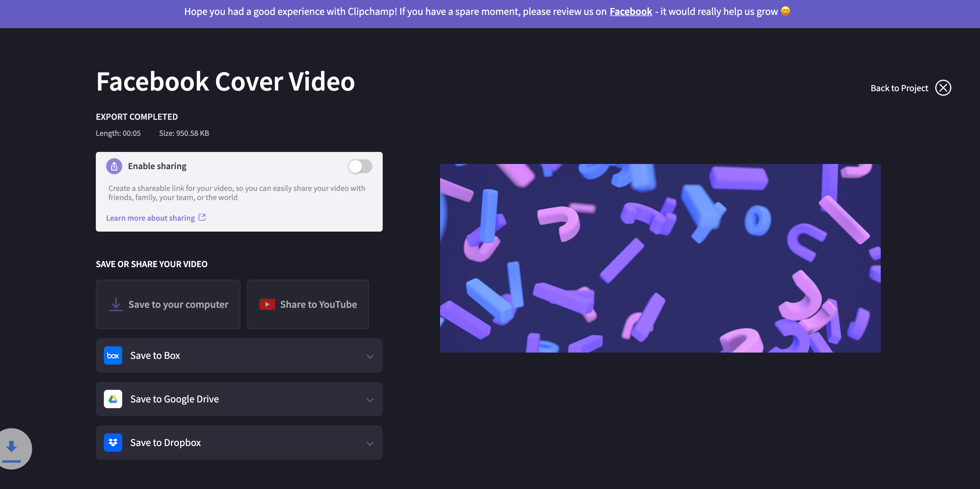
Task: Click the Facebook Cover Video title
Action: click(x=225, y=81)
